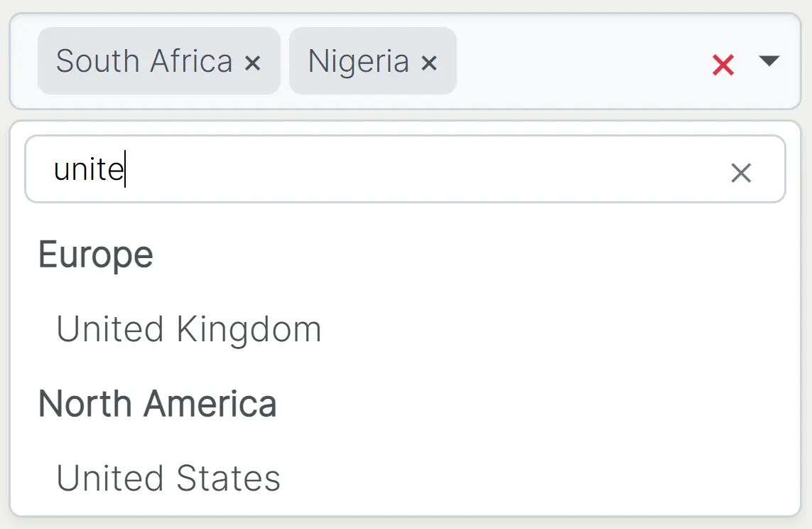Choose the option under North America
Screen dimensions: 812x529
pyautogui.click(x=168, y=478)
